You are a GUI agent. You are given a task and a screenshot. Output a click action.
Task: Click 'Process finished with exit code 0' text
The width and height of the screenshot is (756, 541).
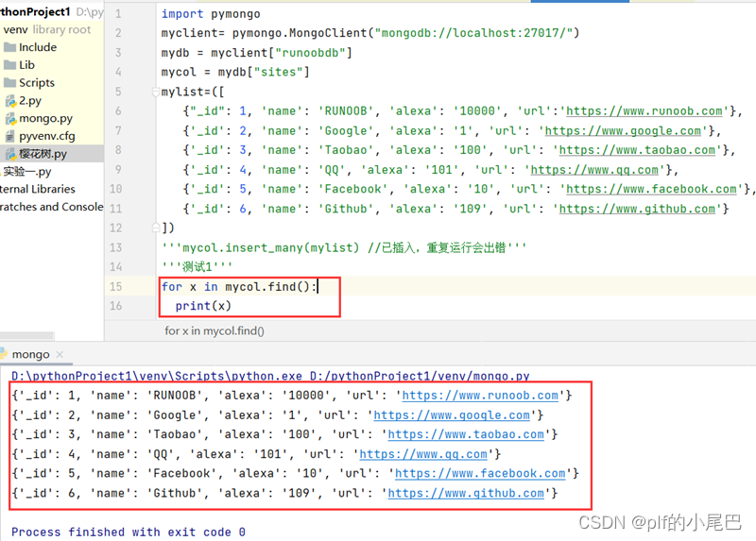[129, 532]
